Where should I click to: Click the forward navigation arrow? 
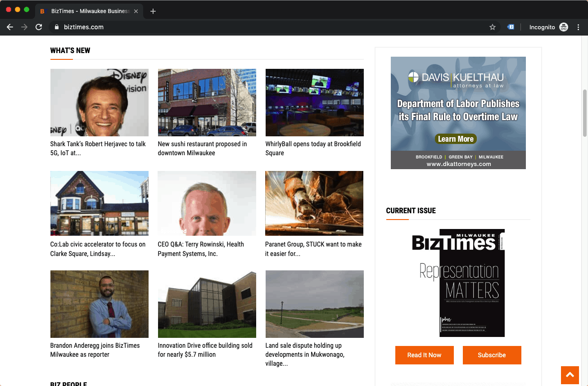(24, 27)
